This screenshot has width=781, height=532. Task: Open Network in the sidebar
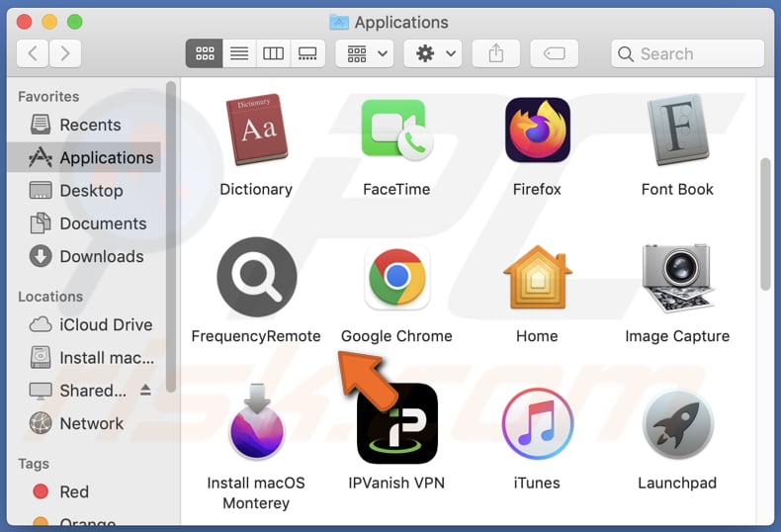click(x=84, y=423)
